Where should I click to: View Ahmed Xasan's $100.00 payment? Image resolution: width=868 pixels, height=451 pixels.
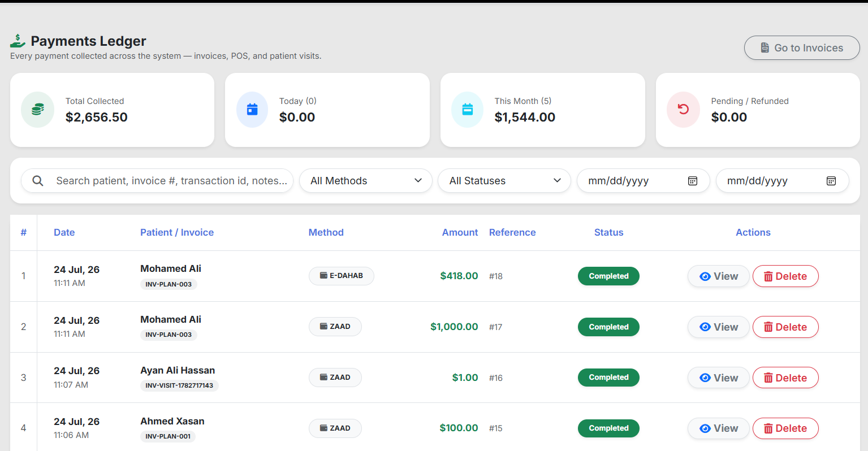pos(718,428)
